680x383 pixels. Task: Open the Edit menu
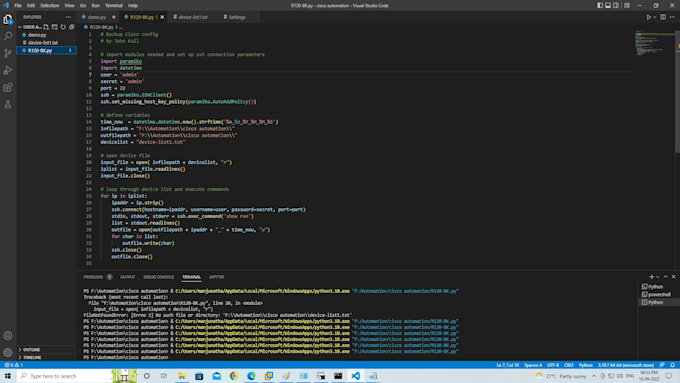click(x=31, y=6)
